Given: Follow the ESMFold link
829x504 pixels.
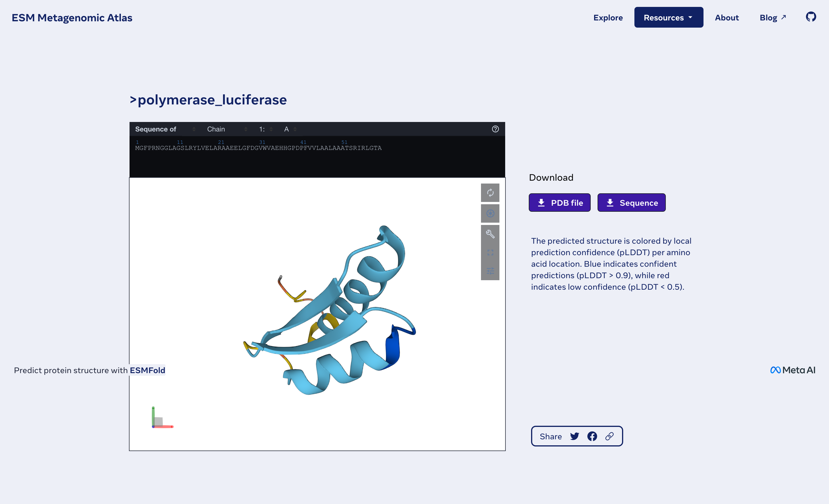Looking at the screenshot, I should point(147,370).
